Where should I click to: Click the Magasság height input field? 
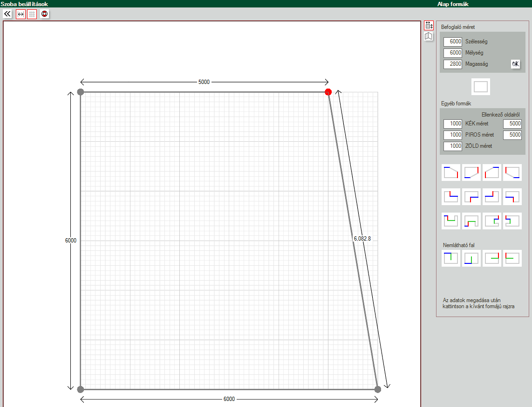(452, 64)
